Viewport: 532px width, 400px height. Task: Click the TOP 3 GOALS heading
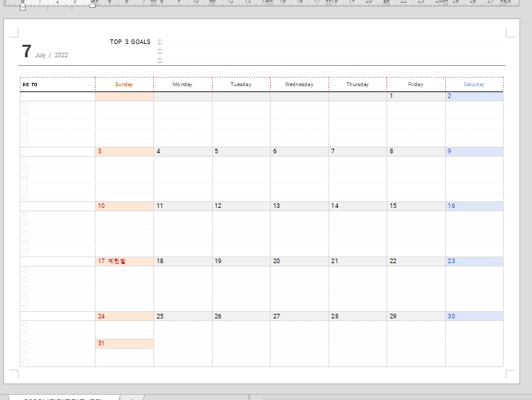(130, 41)
